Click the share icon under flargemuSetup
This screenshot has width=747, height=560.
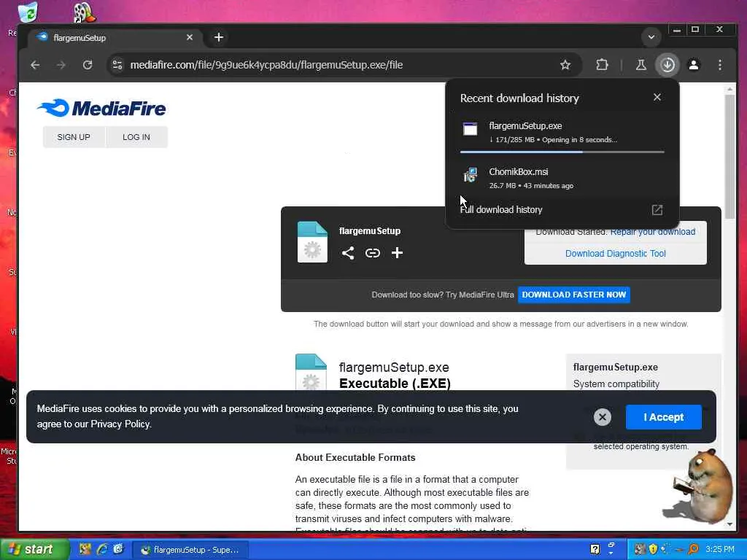click(x=348, y=253)
